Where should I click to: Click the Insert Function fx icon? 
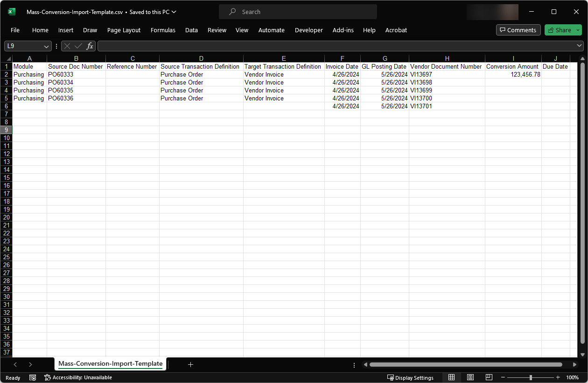[90, 46]
